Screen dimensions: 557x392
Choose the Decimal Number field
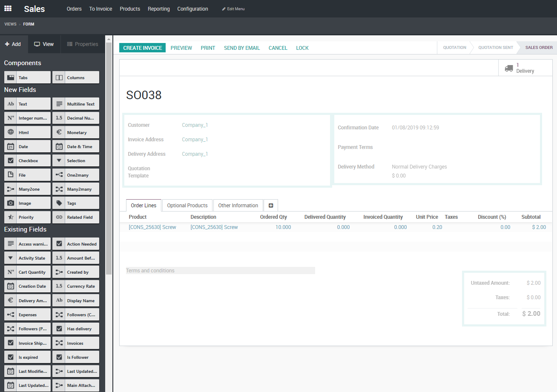click(76, 118)
